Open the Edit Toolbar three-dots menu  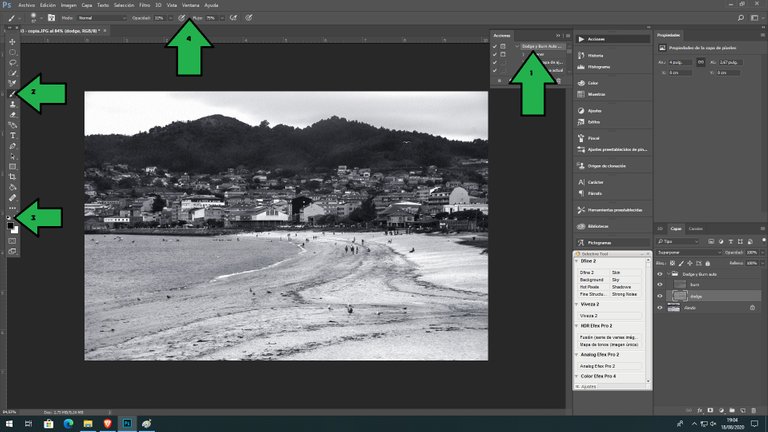(12, 208)
